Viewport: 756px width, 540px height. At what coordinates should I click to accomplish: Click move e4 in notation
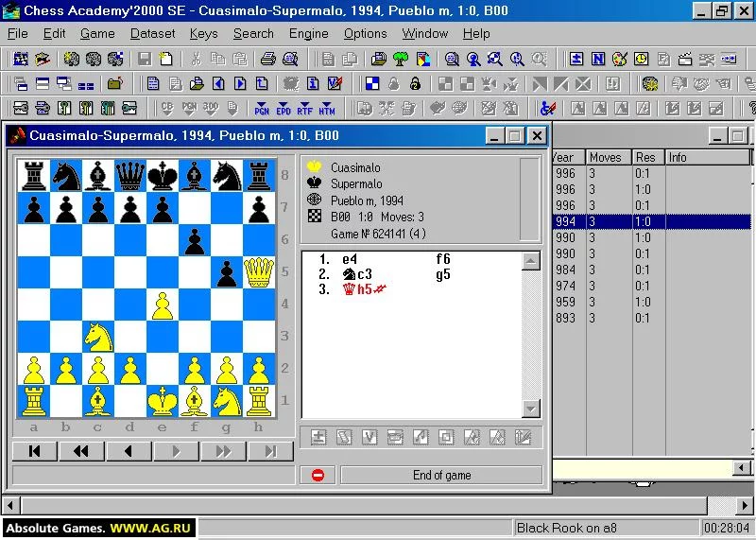pos(350,259)
